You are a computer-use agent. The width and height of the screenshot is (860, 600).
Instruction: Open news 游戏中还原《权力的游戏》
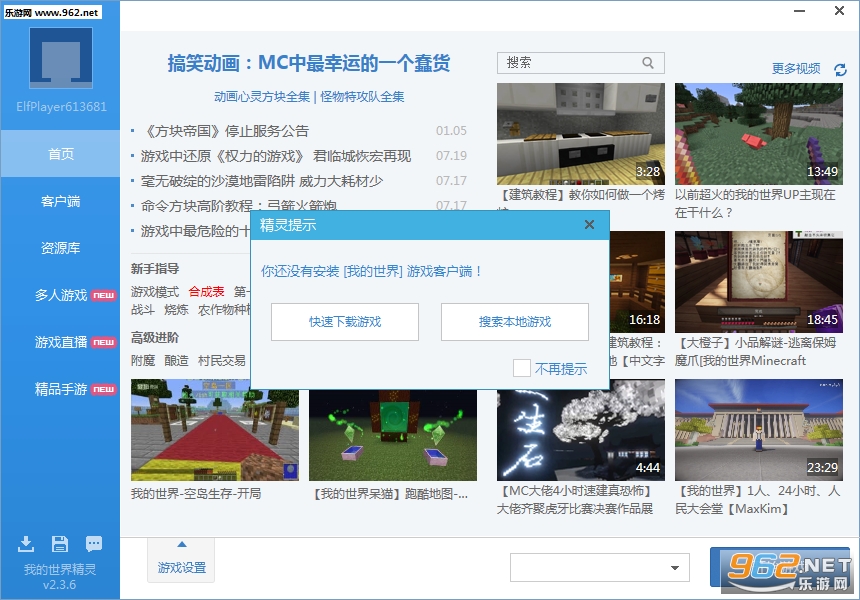(276, 156)
